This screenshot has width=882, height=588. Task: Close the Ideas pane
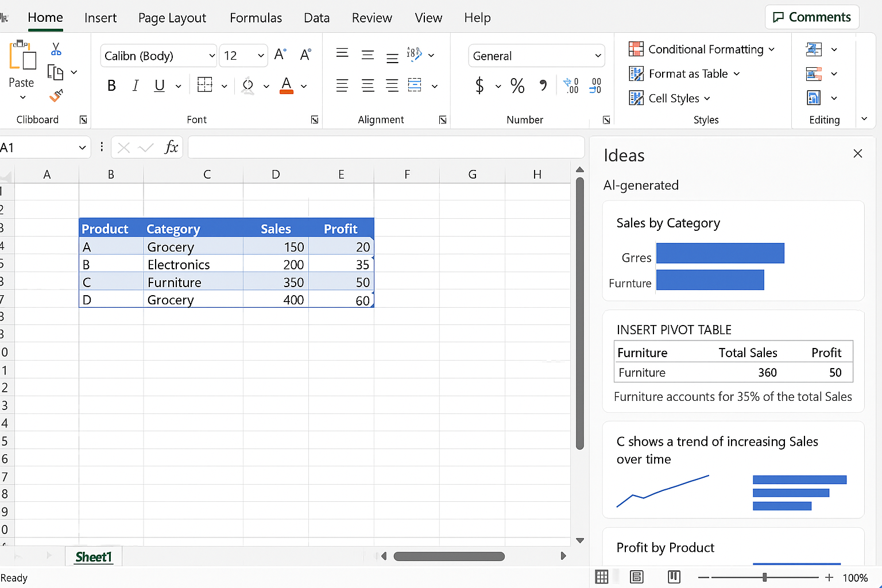point(858,153)
